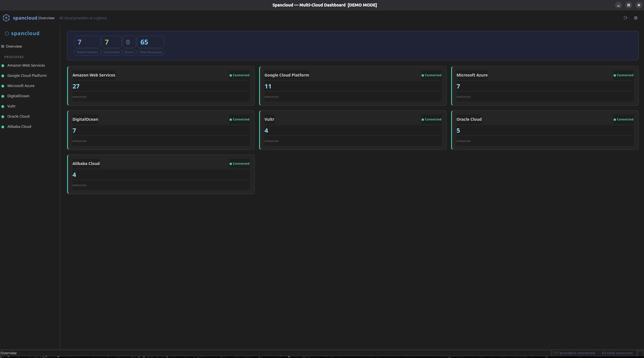Image resolution: width=644 pixels, height=358 pixels.
Task: Click the spancloud title in the sidebar
Action: pos(25,33)
